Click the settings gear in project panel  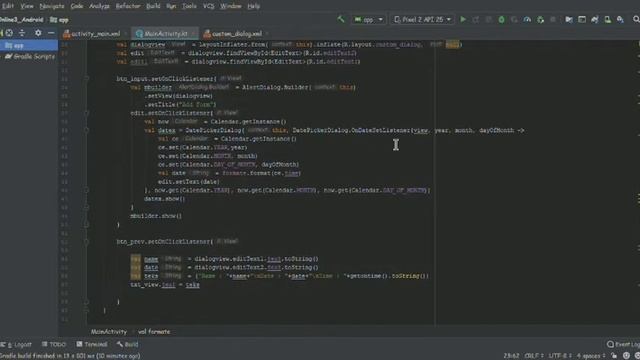pos(38,33)
